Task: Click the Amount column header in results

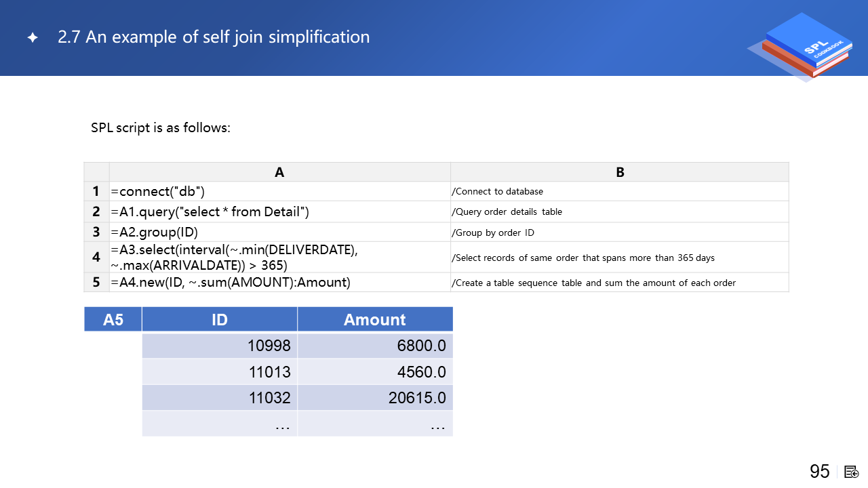Action: click(x=374, y=319)
